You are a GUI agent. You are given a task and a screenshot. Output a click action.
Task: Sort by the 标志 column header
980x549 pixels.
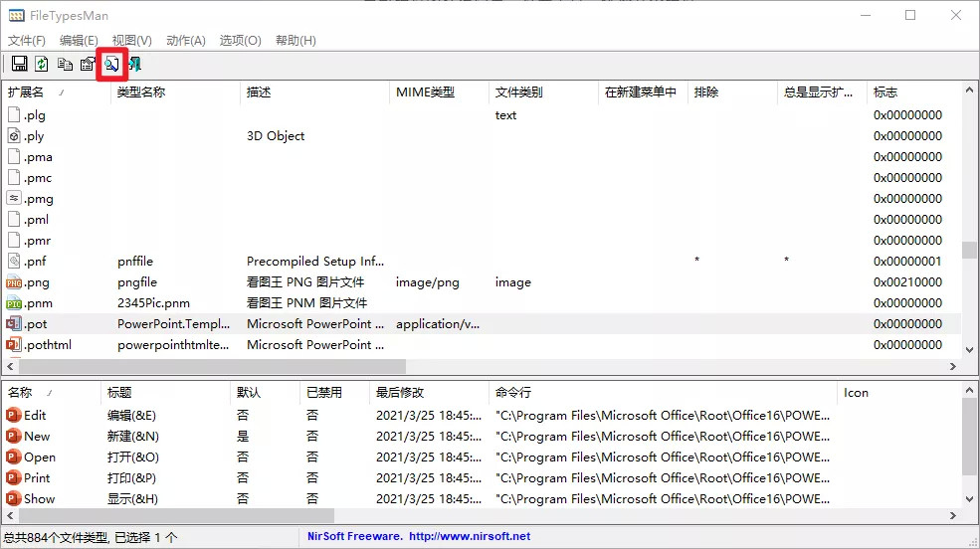913,92
